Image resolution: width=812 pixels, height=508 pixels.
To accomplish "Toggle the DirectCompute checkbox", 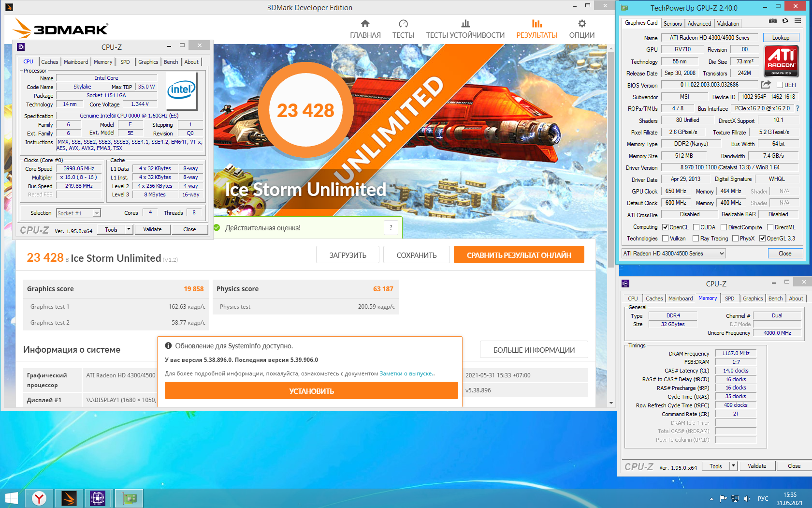I will pyautogui.click(x=724, y=227).
